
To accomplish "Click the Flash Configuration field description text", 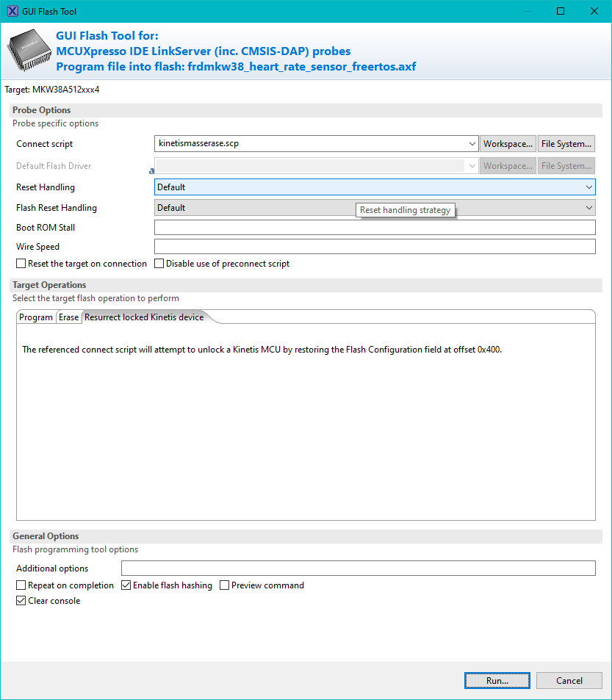I will pyautogui.click(x=262, y=350).
